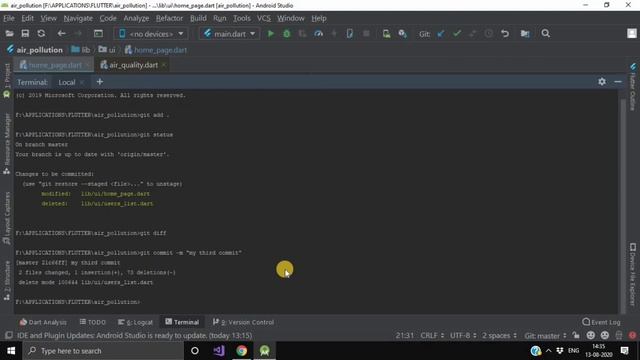The width and height of the screenshot is (640, 360).
Task: Click the Back navigation arrow
Action: click(x=61, y=33)
